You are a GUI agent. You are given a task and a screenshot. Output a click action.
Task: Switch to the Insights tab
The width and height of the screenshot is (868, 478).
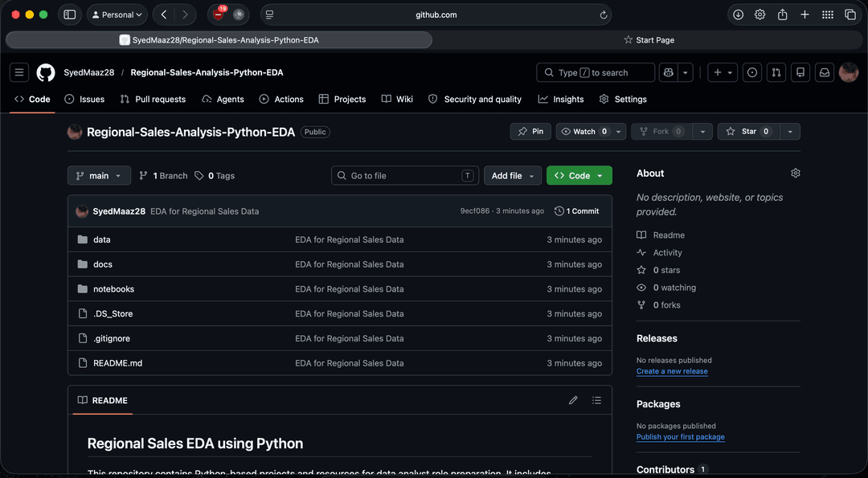[x=561, y=99]
